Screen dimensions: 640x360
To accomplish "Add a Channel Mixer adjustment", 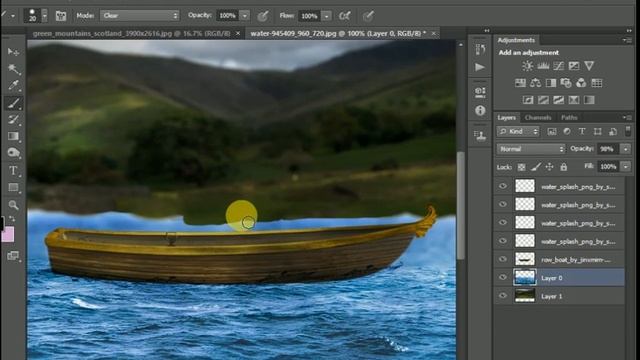I will click(581, 83).
